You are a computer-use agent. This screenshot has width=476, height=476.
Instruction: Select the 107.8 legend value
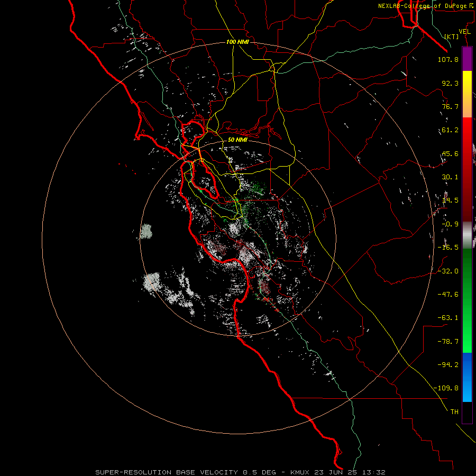448,59
